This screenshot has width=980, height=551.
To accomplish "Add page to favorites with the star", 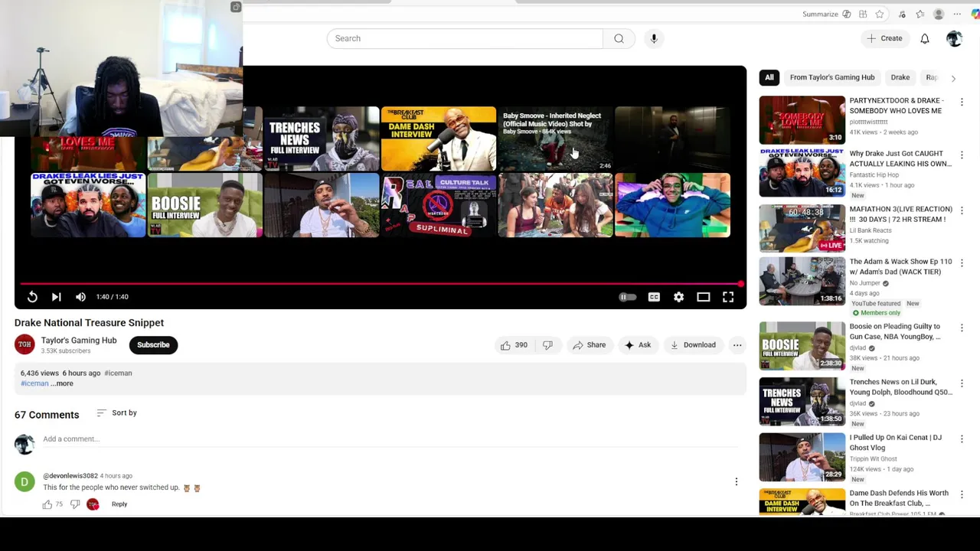I will click(x=880, y=14).
